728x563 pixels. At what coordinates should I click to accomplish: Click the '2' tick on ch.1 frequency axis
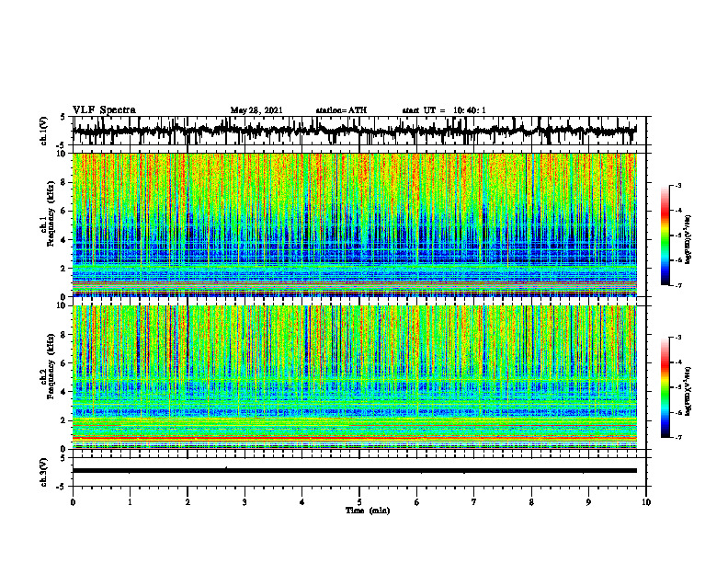[x=63, y=268]
